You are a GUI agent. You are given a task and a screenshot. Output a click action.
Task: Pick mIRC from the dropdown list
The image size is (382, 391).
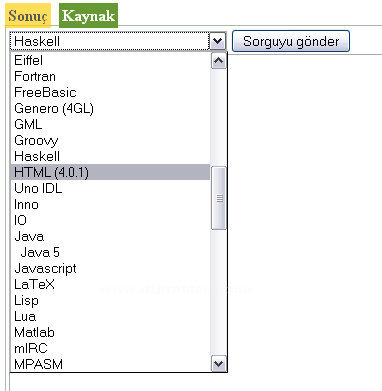coord(110,348)
